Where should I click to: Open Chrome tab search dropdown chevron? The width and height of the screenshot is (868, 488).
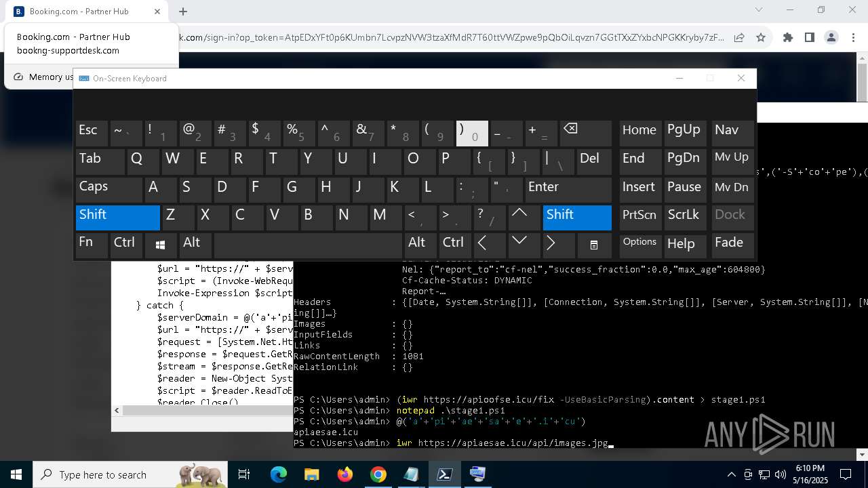coord(759,9)
